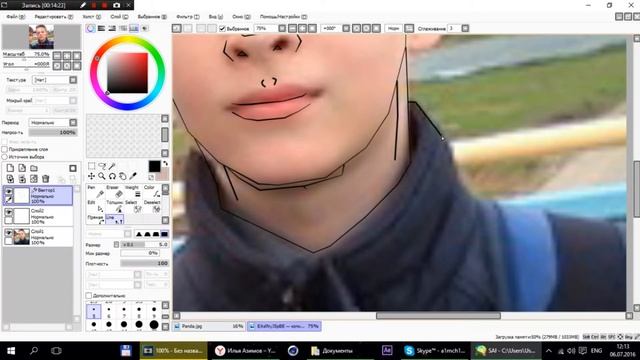Select the Weight tool
Viewport: 640px width, 360px height.
133,192
